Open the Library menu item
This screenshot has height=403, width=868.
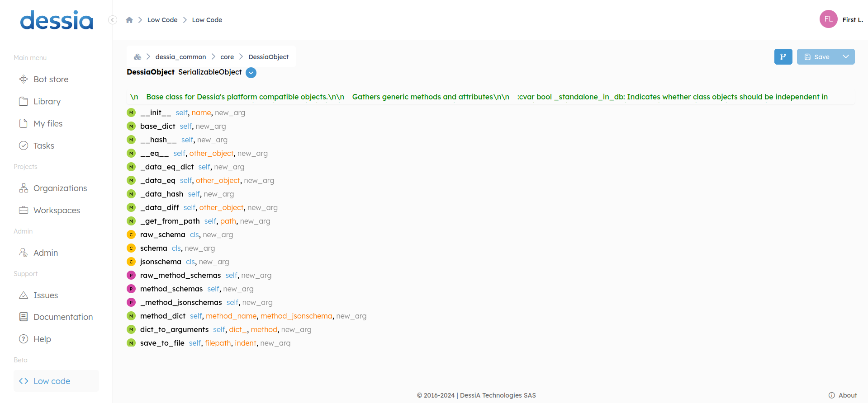(56, 101)
